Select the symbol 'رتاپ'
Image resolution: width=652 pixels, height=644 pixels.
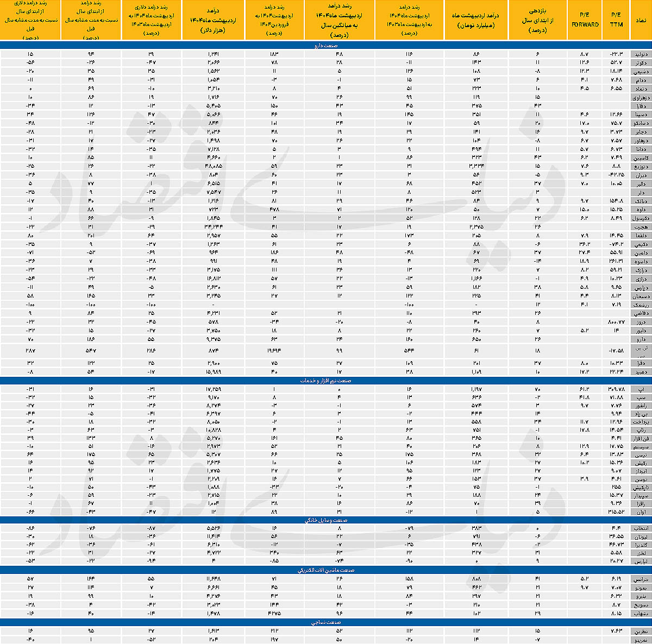coord(641,430)
